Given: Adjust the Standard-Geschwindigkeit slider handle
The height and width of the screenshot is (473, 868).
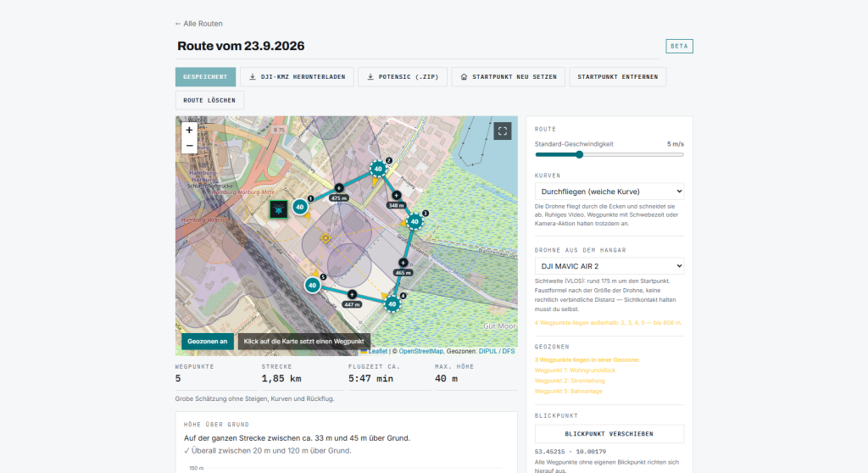Looking at the screenshot, I should [x=579, y=154].
